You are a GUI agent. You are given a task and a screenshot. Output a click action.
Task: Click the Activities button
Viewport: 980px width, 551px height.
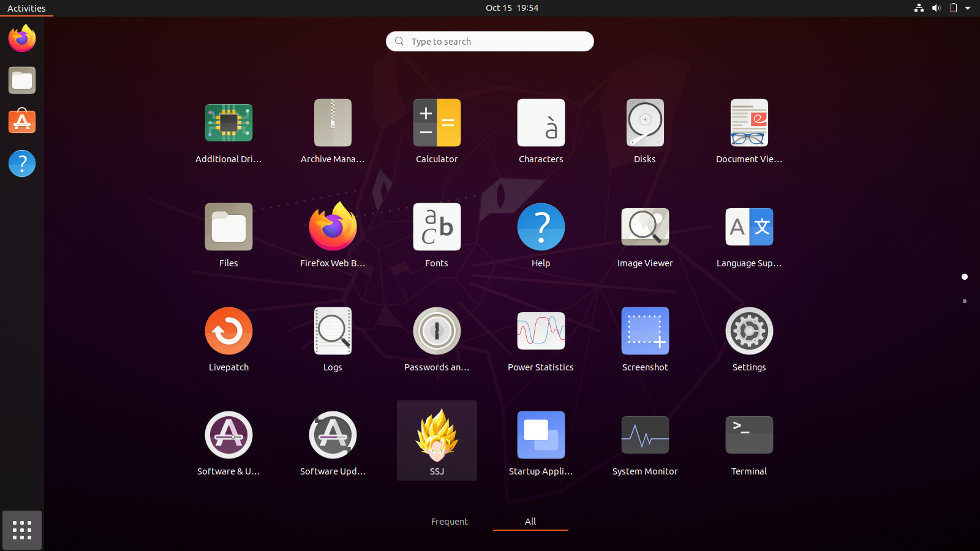coord(26,8)
